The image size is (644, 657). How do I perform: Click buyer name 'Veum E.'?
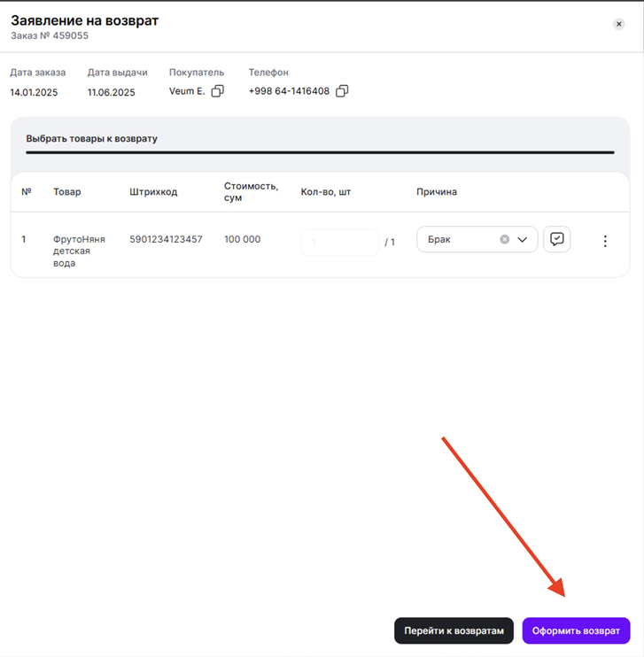(187, 91)
